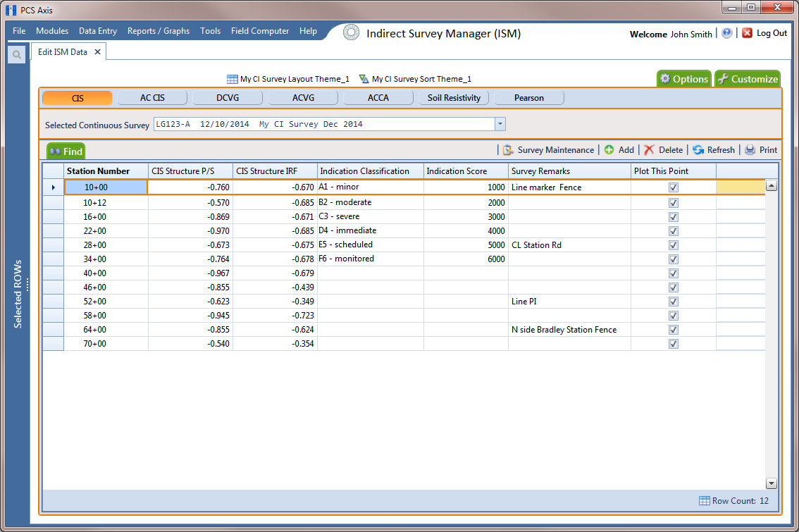
Task: Open help via the blue question icon
Action: pos(727,33)
